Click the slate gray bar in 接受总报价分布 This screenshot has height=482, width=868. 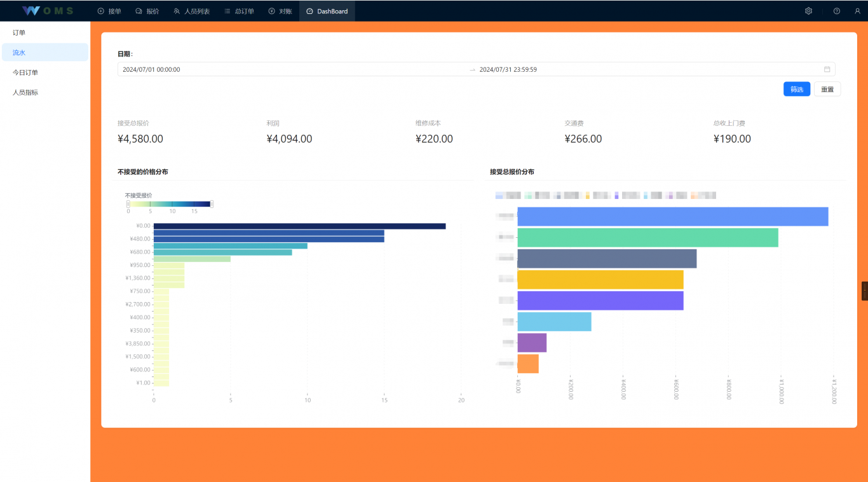tap(607, 258)
